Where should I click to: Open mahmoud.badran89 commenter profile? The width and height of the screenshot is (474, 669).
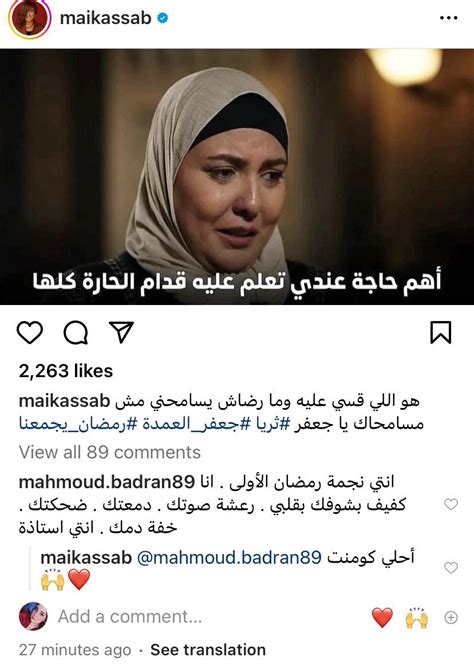(x=107, y=482)
